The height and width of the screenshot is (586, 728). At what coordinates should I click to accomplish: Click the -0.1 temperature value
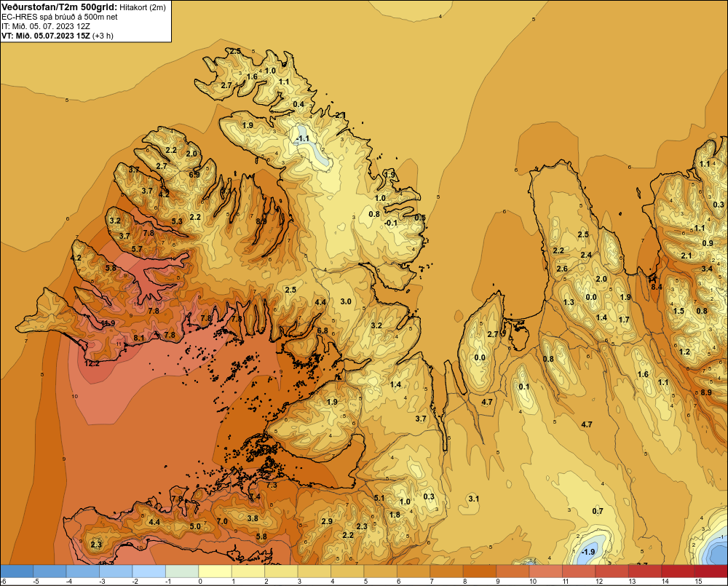click(391, 223)
